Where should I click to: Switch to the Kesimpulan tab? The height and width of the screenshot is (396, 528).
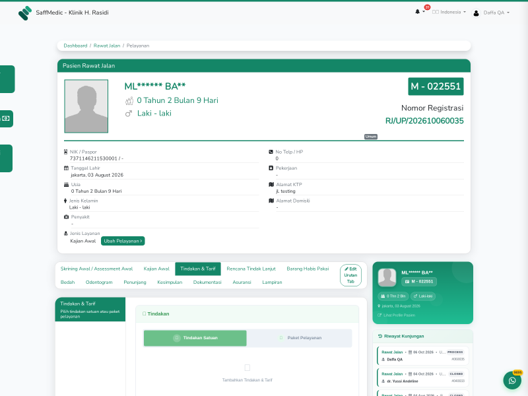coord(169,282)
